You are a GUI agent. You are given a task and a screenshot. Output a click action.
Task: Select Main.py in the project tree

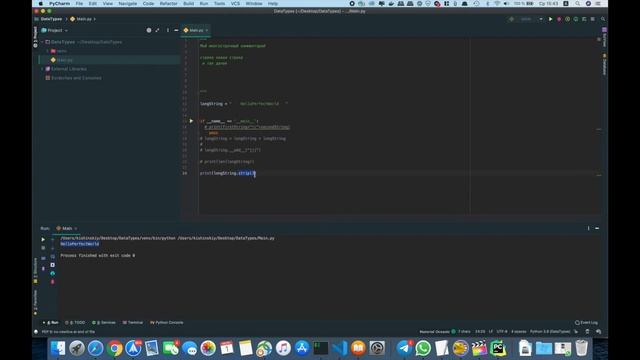click(64, 60)
